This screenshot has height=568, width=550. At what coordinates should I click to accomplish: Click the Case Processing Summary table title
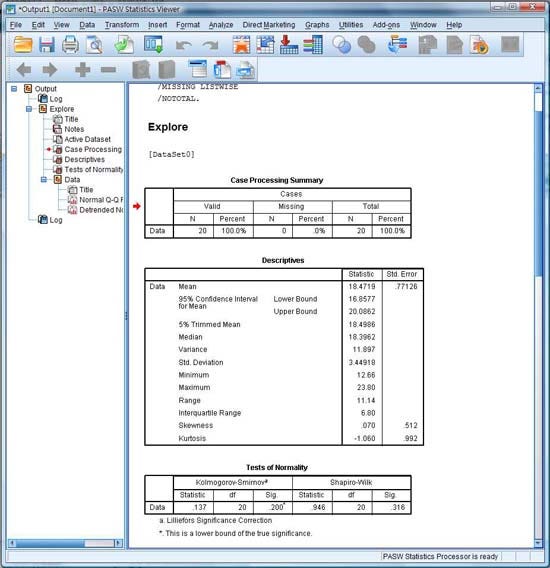click(x=277, y=180)
